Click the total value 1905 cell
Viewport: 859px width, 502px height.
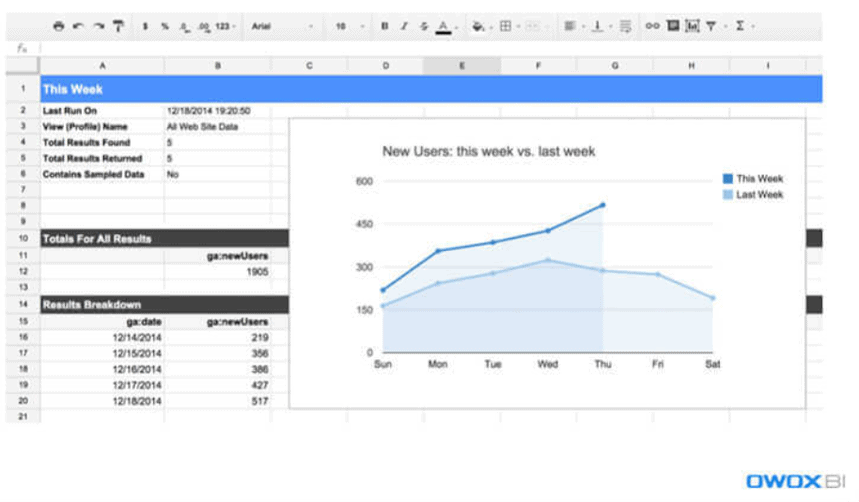point(217,271)
